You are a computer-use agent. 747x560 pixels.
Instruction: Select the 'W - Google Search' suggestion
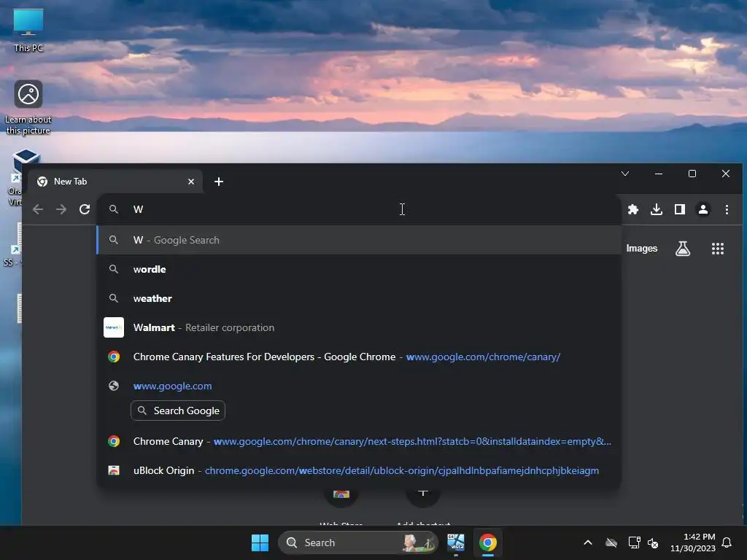pyautogui.click(x=359, y=240)
